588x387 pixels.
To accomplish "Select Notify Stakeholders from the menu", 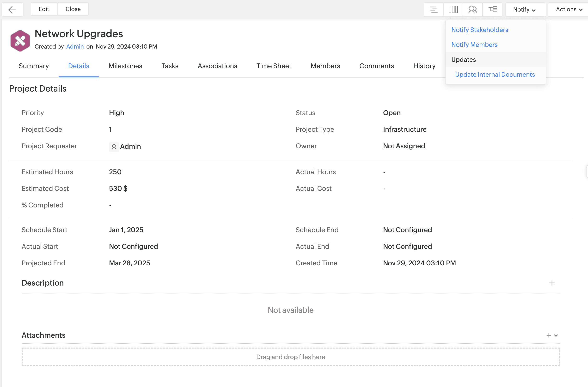I will point(479,30).
